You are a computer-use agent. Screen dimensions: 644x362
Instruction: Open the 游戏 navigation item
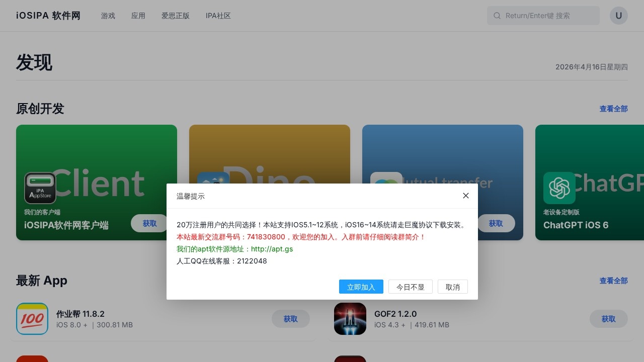pos(108,16)
